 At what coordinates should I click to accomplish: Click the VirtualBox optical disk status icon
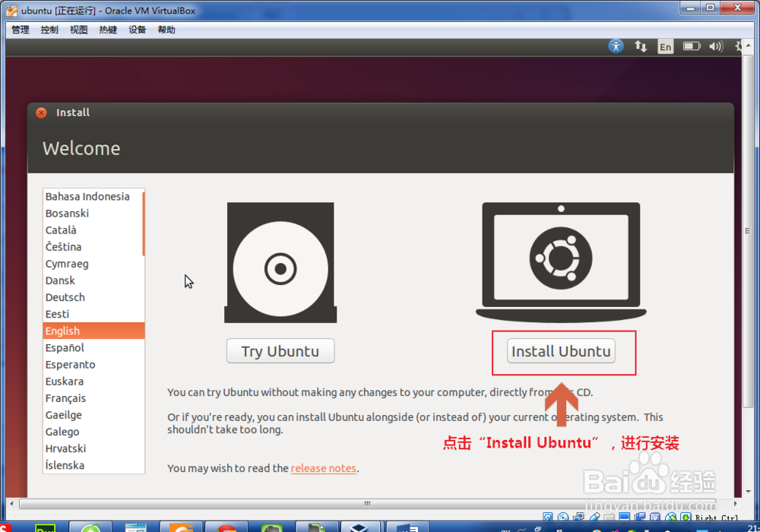[x=562, y=517]
